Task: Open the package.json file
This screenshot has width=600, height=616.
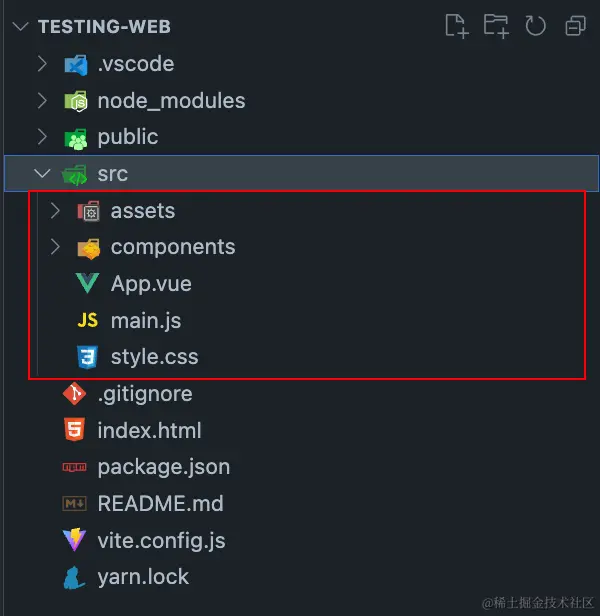Action: point(163,467)
